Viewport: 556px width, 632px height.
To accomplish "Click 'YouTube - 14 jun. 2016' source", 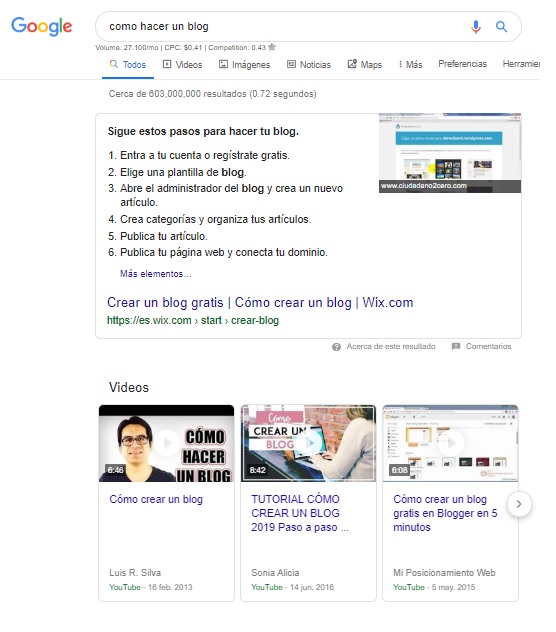I will pos(292,587).
